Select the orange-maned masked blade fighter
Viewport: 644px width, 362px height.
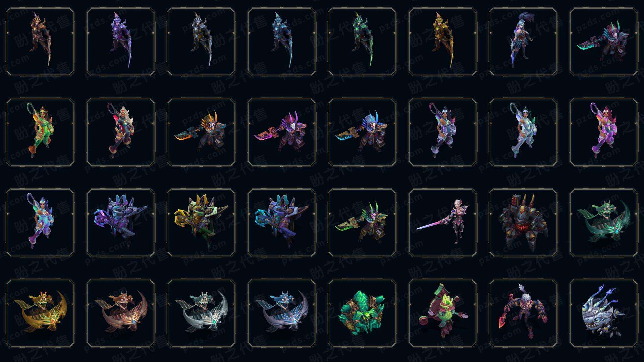click(x=201, y=132)
